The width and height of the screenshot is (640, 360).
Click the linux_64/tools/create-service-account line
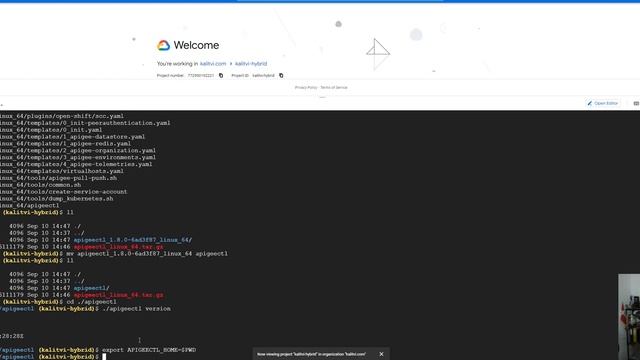(63, 191)
